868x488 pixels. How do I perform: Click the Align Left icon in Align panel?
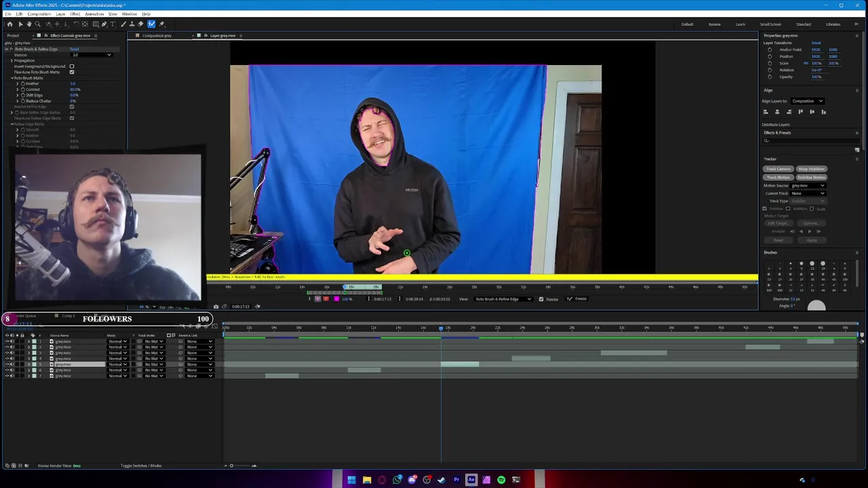click(766, 112)
